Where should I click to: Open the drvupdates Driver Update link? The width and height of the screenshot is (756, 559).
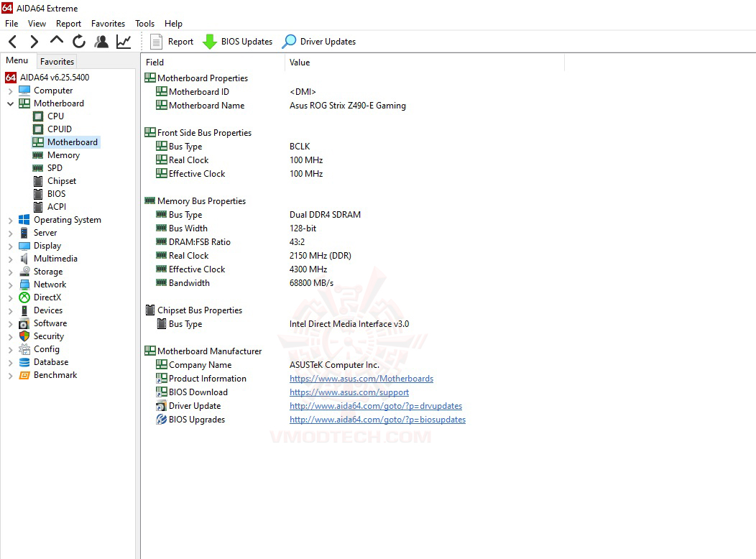pyautogui.click(x=376, y=406)
